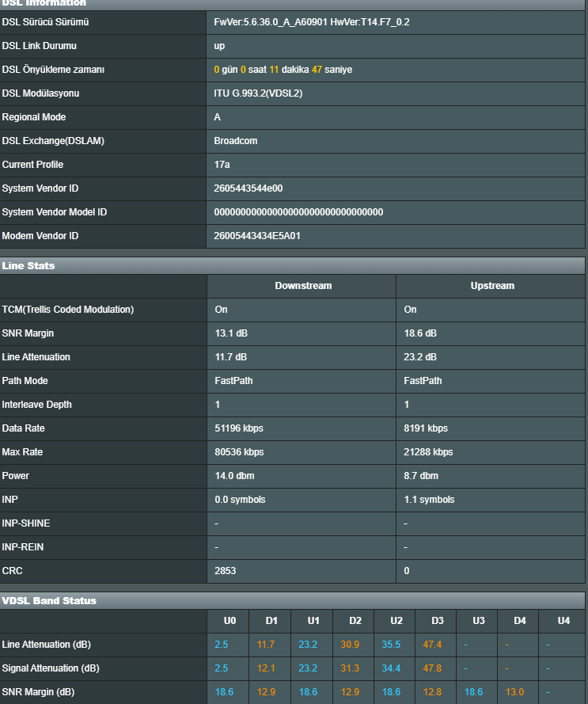588x704 pixels.
Task: Click the U2 Signal Attenuation value 34.4
Action: pyautogui.click(x=391, y=668)
